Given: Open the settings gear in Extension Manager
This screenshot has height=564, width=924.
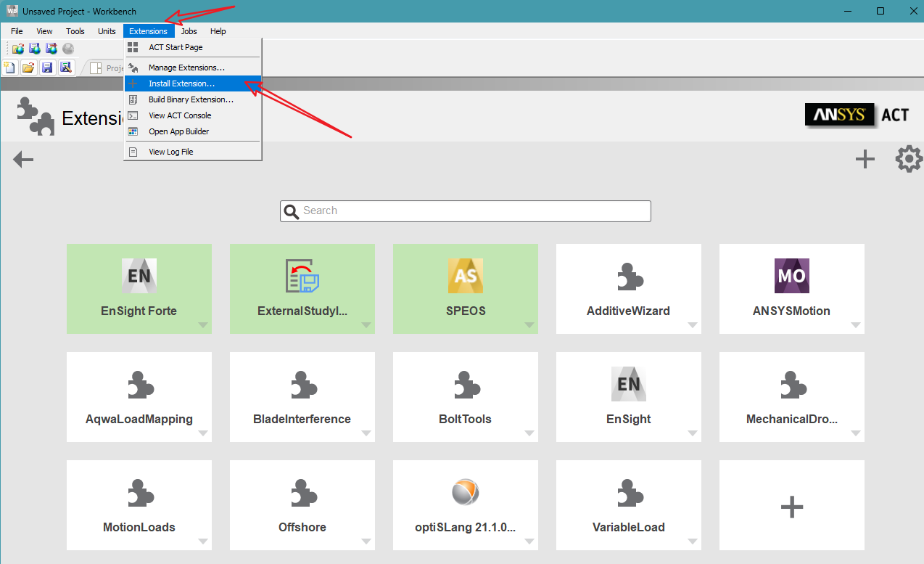Looking at the screenshot, I should (909, 159).
